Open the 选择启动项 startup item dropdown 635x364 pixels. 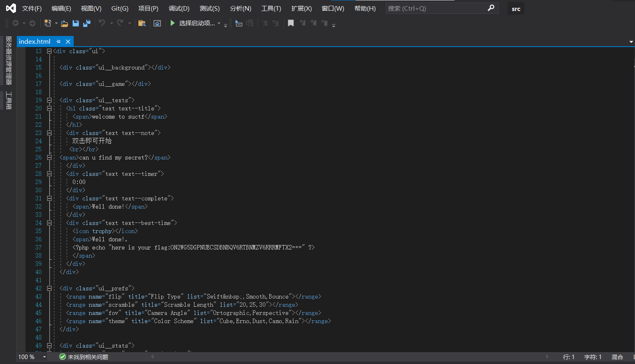pyautogui.click(x=219, y=23)
